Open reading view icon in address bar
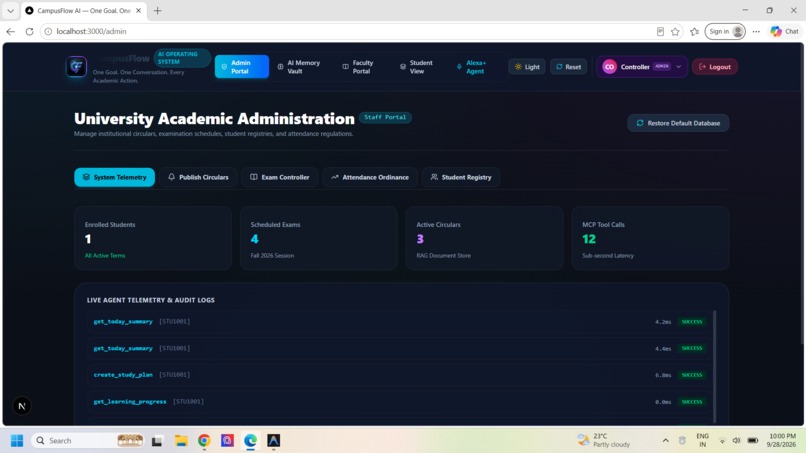 coord(660,31)
